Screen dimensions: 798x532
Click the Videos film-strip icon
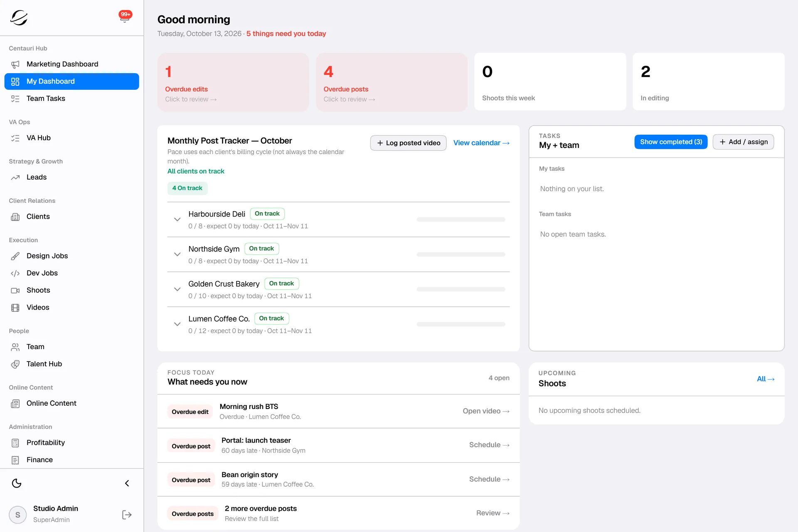coord(15,308)
